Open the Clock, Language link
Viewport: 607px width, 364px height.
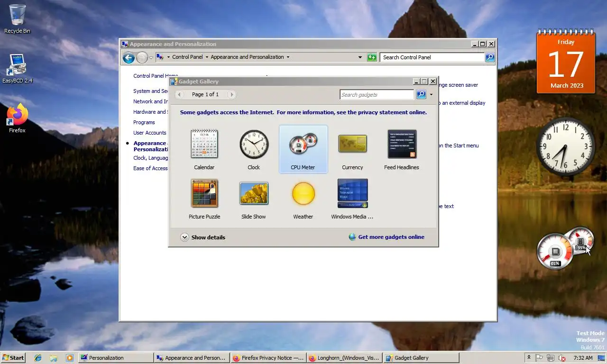click(151, 158)
